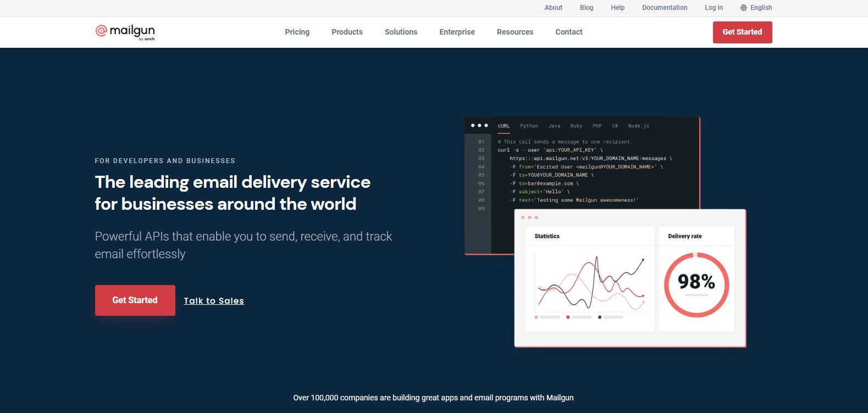Click the 'FOR DEVELOPERS AND BUSINESSES' text
The height and width of the screenshot is (413, 868).
point(165,161)
